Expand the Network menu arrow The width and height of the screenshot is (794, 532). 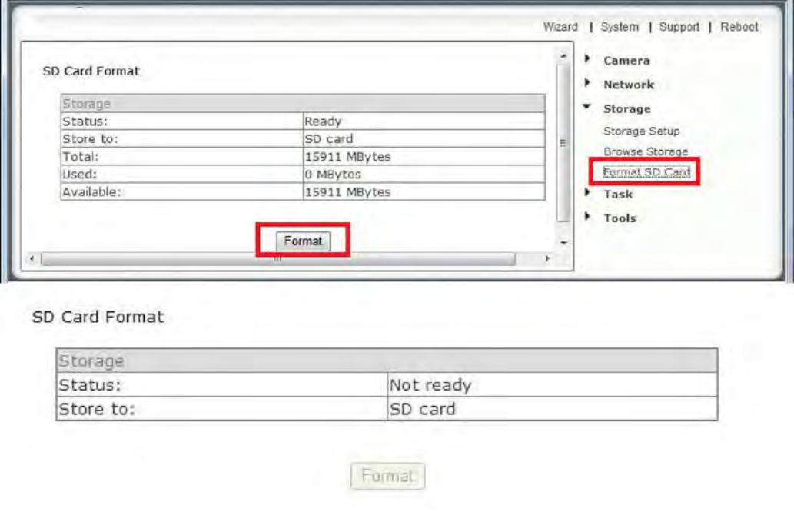(587, 83)
